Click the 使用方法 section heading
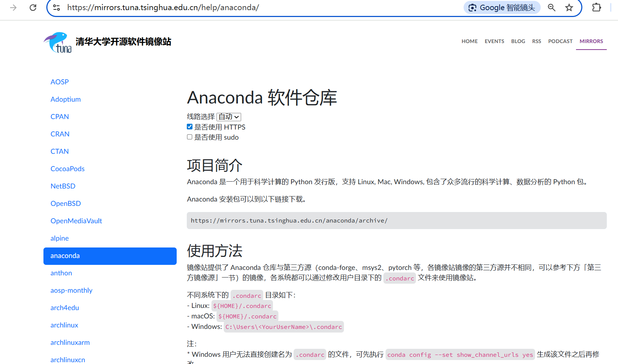This screenshot has width=618, height=364. click(x=215, y=251)
